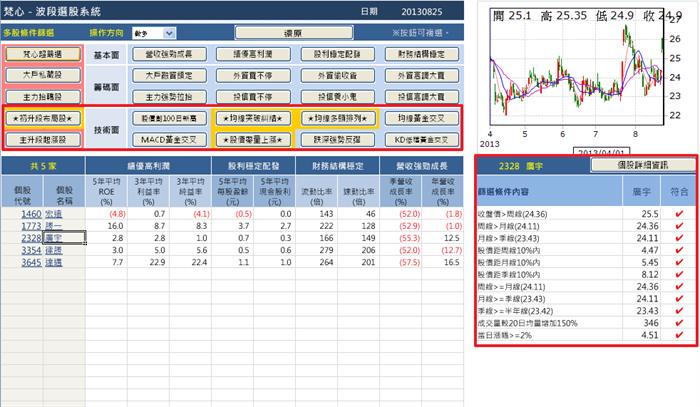The image size is (700, 407).
Task: Deselect the ★均線突破糾結★ highlighted button
Action: tap(253, 118)
